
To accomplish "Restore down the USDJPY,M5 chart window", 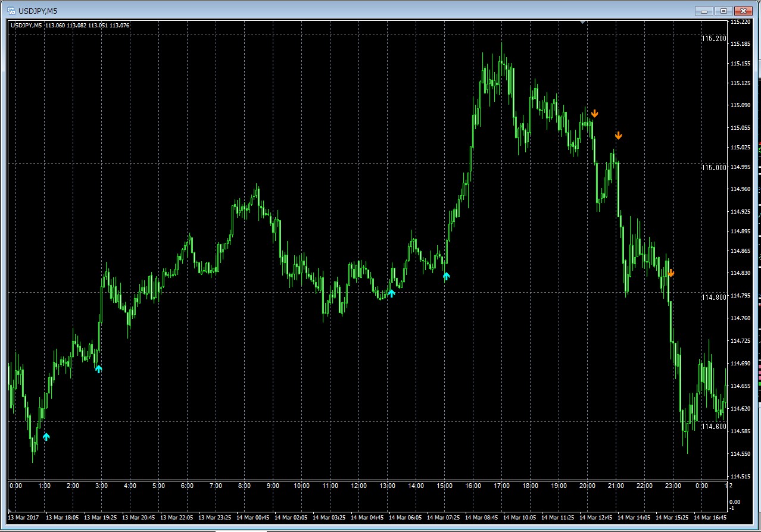I will [723, 11].
